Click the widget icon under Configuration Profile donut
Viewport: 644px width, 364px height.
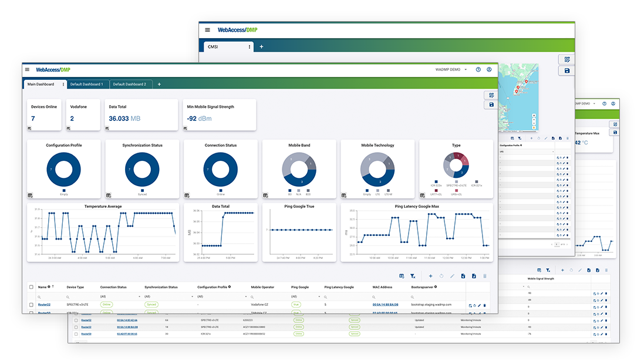tap(30, 196)
